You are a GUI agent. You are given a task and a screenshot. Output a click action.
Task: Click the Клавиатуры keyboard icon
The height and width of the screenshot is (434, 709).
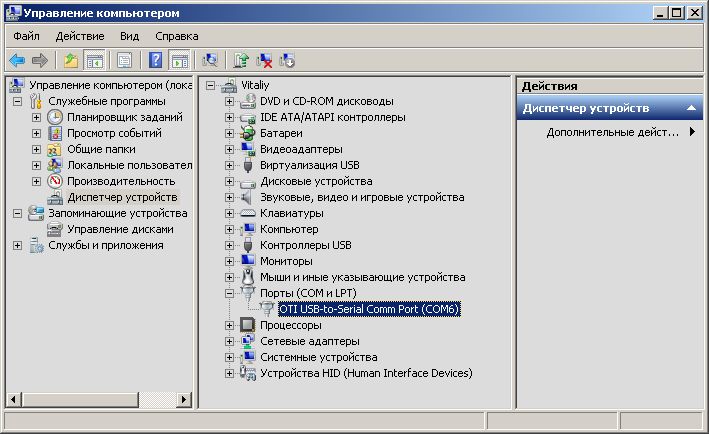(x=248, y=213)
